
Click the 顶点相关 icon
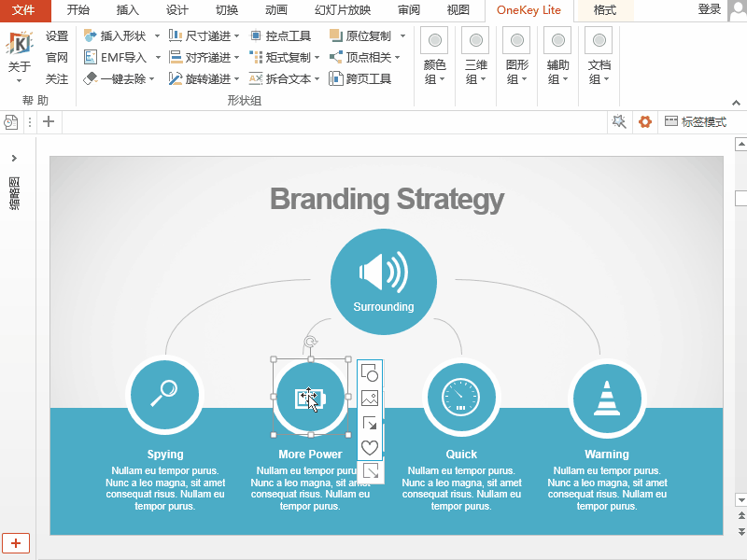pos(336,57)
